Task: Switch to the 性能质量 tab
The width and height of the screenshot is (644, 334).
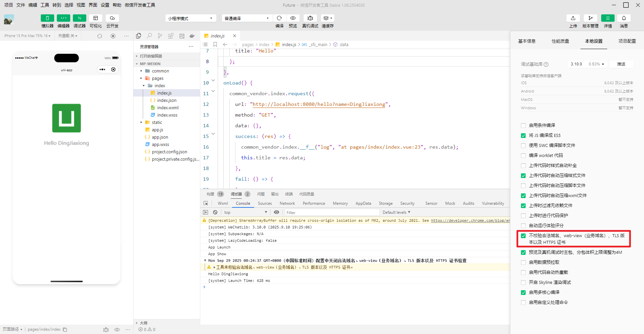Action: pos(560,41)
